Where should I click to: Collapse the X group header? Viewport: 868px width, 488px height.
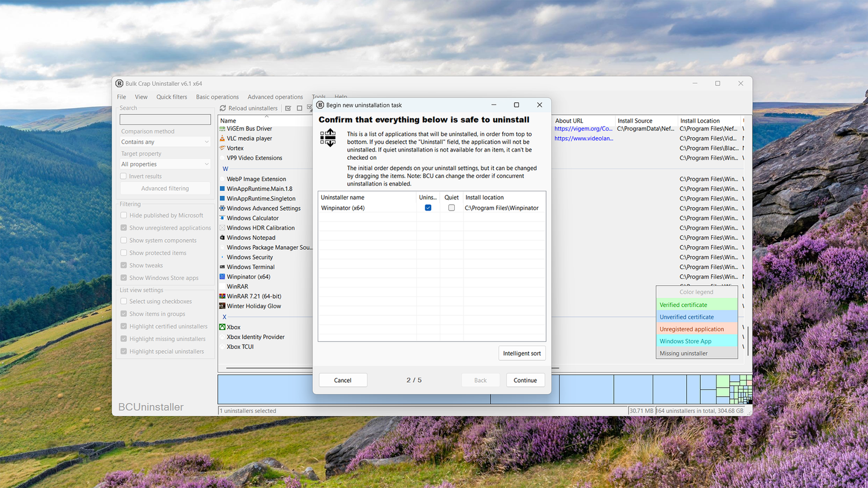click(x=225, y=317)
